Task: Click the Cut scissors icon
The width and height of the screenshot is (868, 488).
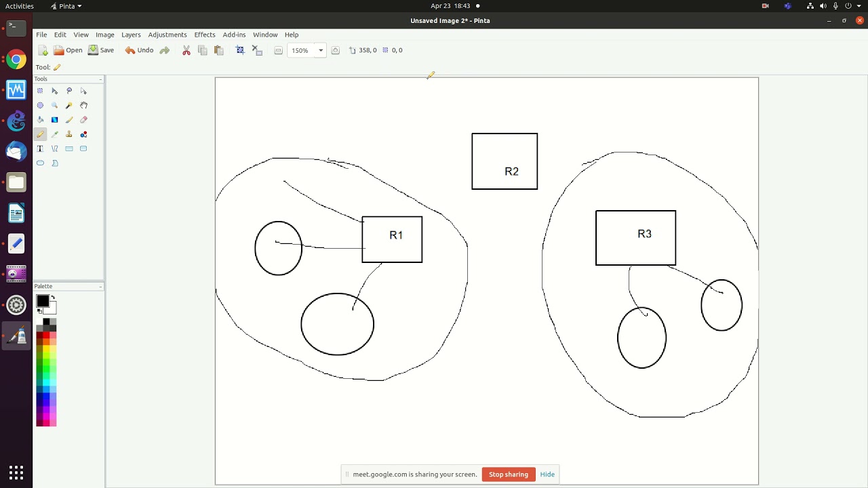Action: click(x=186, y=50)
